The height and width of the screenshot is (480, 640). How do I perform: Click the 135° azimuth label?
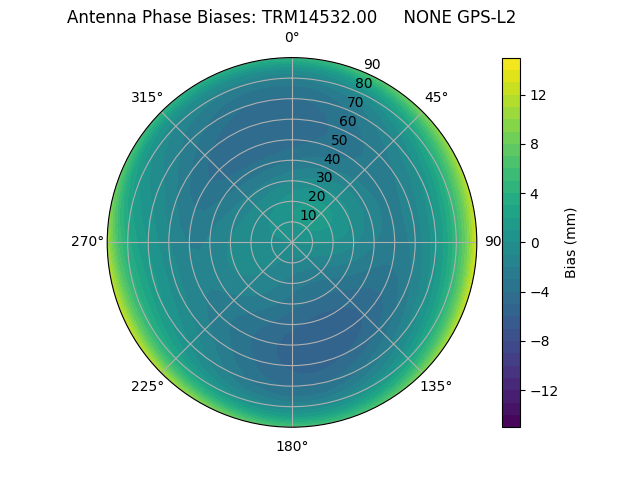coord(436,386)
